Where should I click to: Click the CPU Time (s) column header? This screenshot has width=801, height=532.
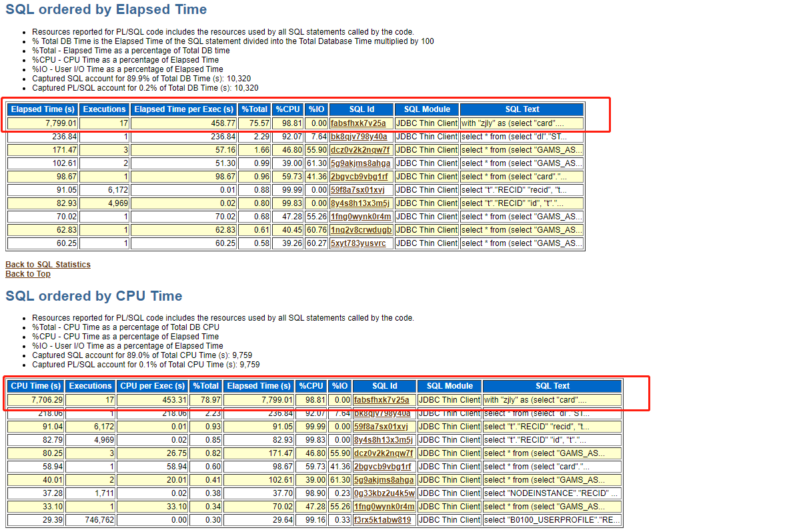[x=37, y=386]
